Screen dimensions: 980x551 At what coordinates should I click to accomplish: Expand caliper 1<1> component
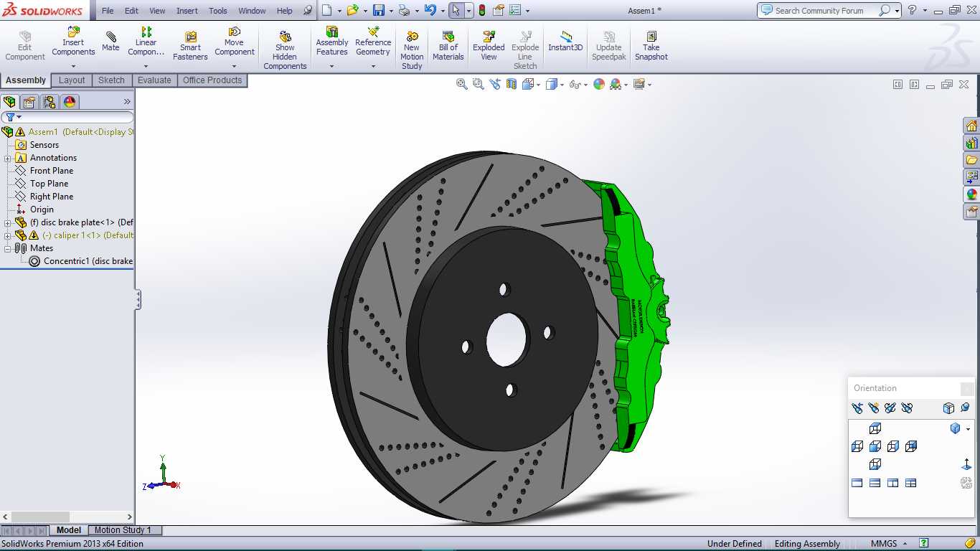[8, 236]
